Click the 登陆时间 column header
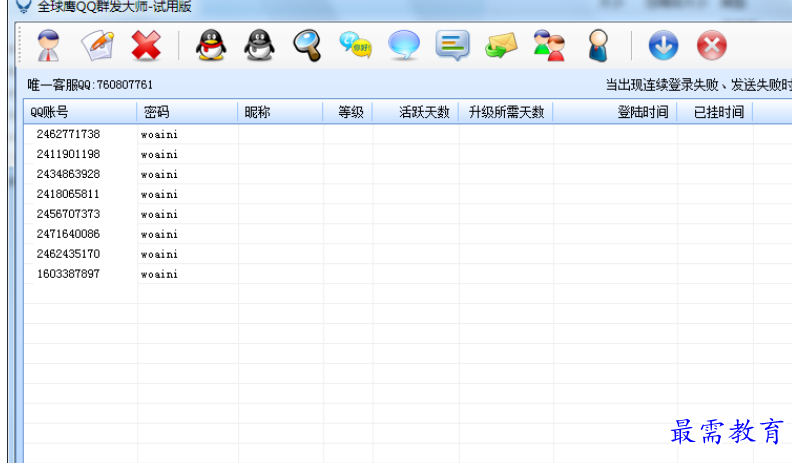Image resolution: width=792 pixels, height=463 pixels. click(x=615, y=112)
